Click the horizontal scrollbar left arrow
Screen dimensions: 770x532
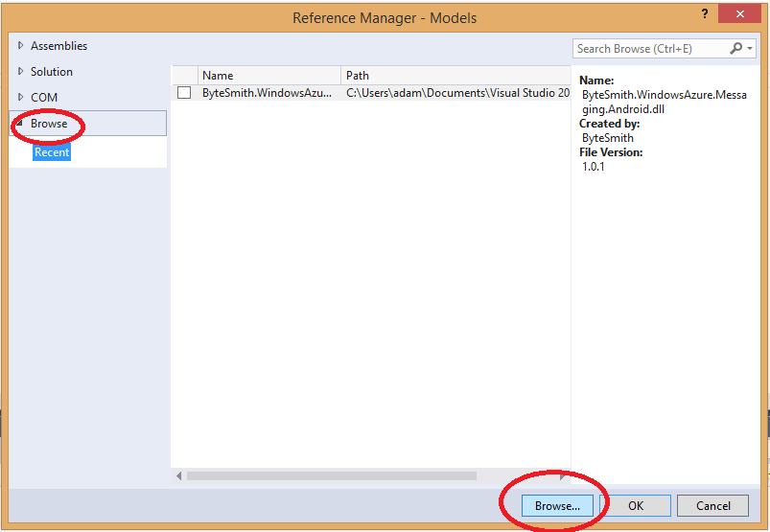(x=178, y=475)
